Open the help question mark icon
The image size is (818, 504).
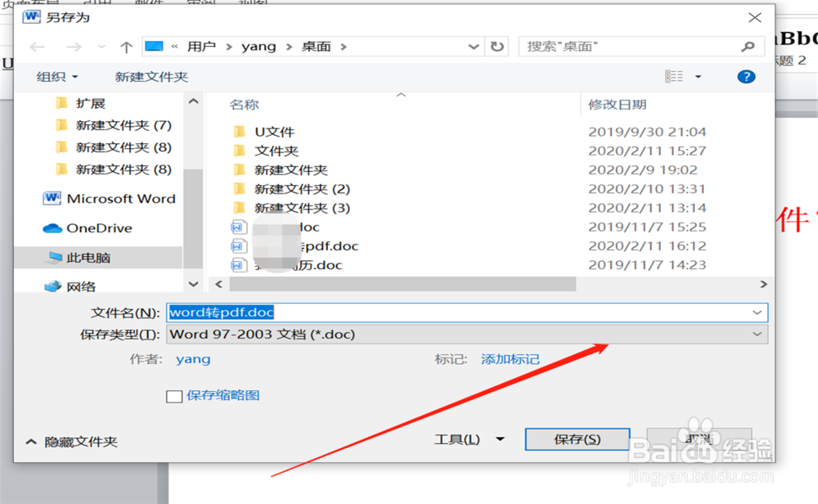click(745, 76)
